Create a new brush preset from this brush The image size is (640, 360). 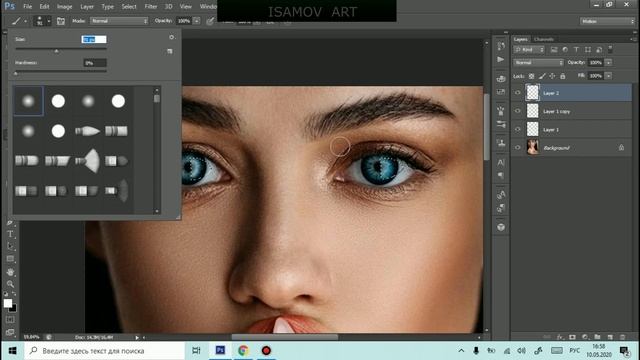[170, 51]
